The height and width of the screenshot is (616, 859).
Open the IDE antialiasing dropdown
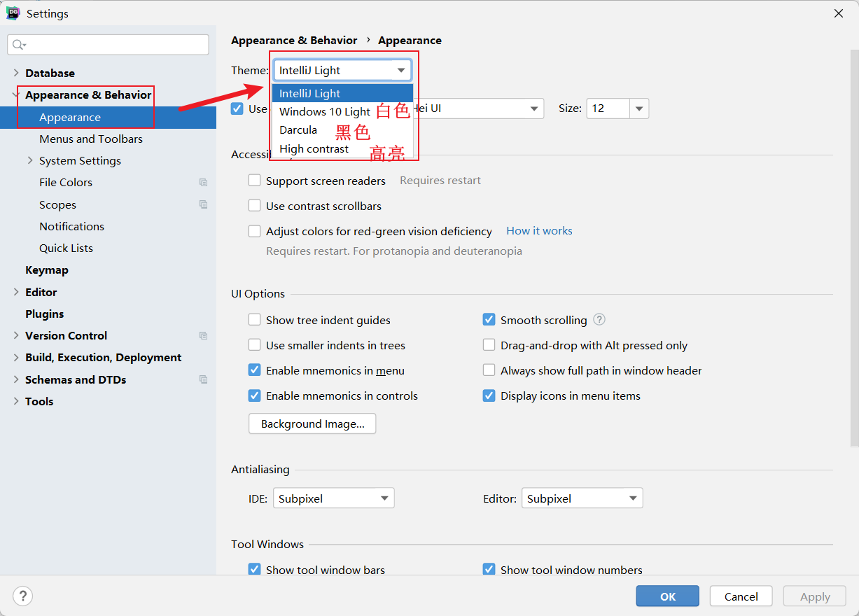click(334, 498)
